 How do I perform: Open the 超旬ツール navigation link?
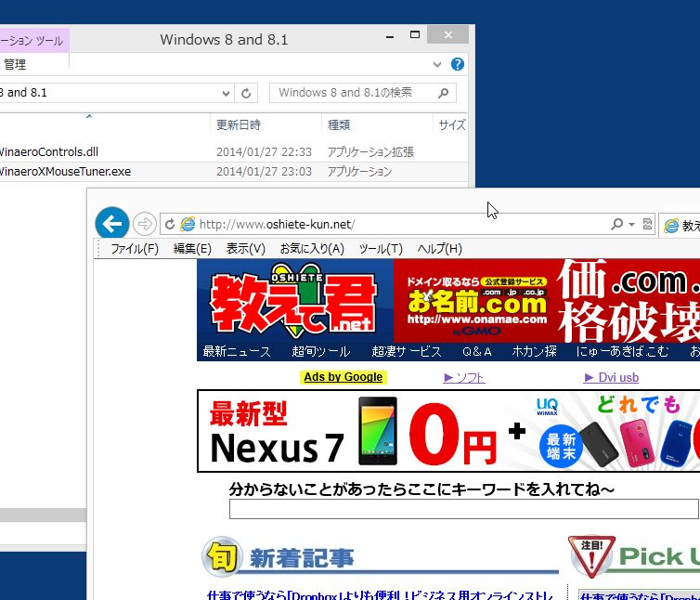tap(321, 352)
